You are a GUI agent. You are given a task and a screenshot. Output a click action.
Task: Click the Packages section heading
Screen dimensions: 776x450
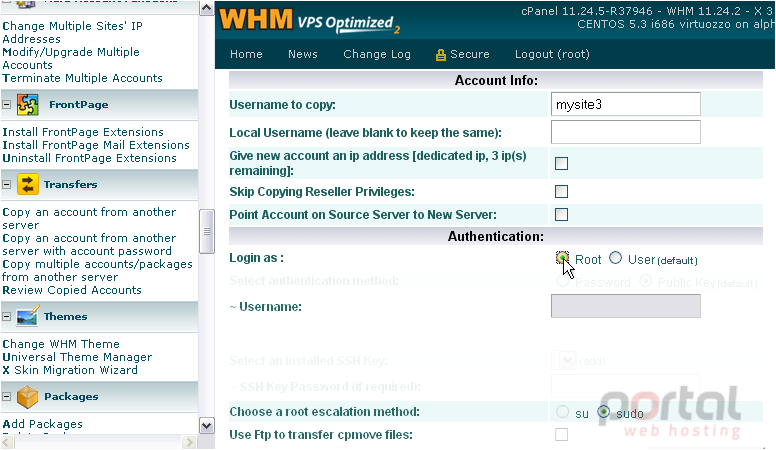tap(71, 396)
